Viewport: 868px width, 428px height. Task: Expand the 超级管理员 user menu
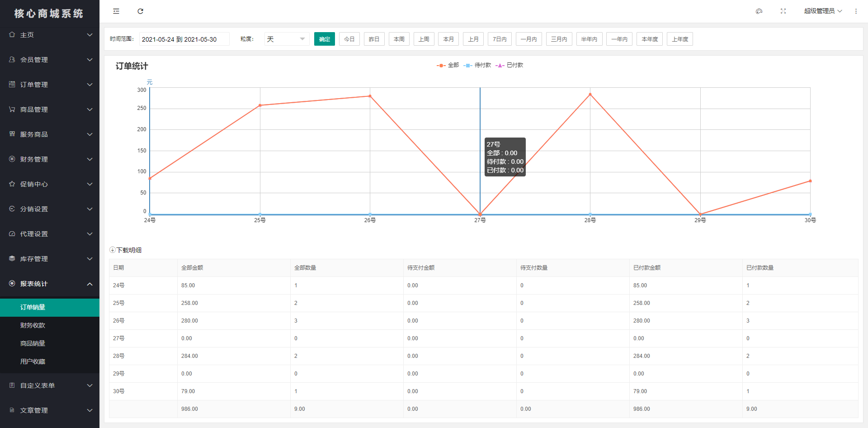click(x=823, y=11)
